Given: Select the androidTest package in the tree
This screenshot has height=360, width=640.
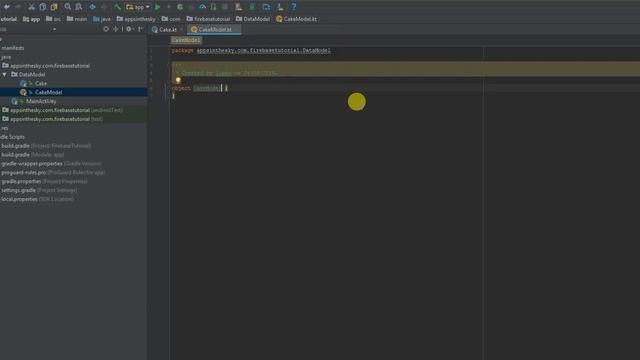Looking at the screenshot, I should [62, 110].
